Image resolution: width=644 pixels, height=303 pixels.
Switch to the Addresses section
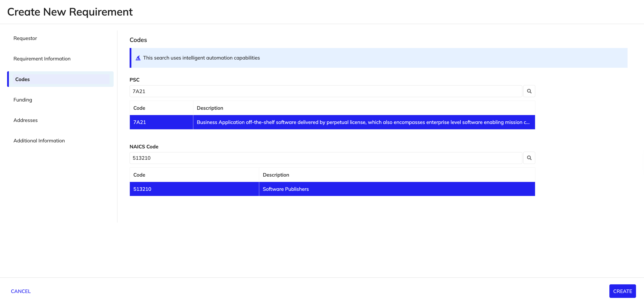pyautogui.click(x=26, y=120)
